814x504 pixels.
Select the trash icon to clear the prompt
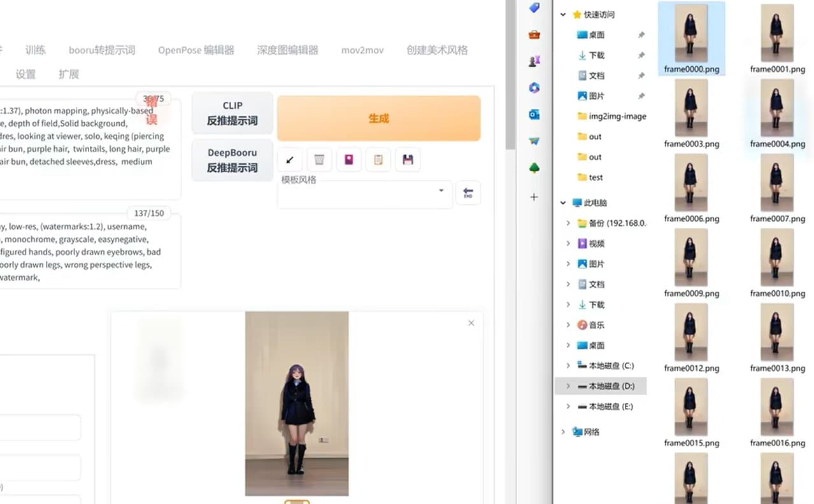319,160
